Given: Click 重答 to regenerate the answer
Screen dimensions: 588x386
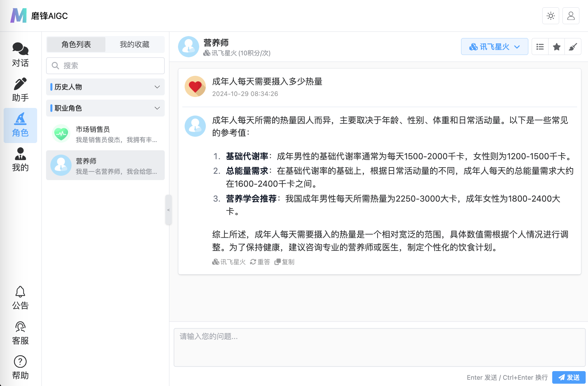Looking at the screenshot, I should pos(260,262).
